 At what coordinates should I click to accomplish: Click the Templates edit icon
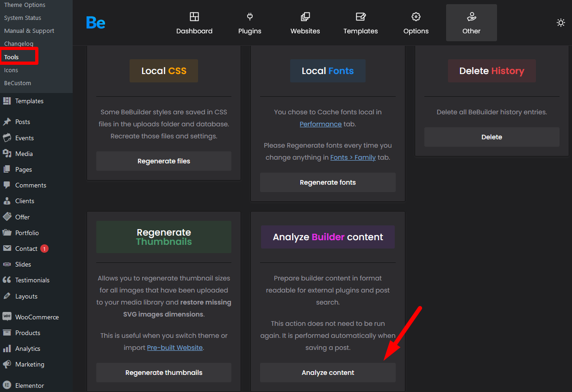pyautogui.click(x=361, y=17)
